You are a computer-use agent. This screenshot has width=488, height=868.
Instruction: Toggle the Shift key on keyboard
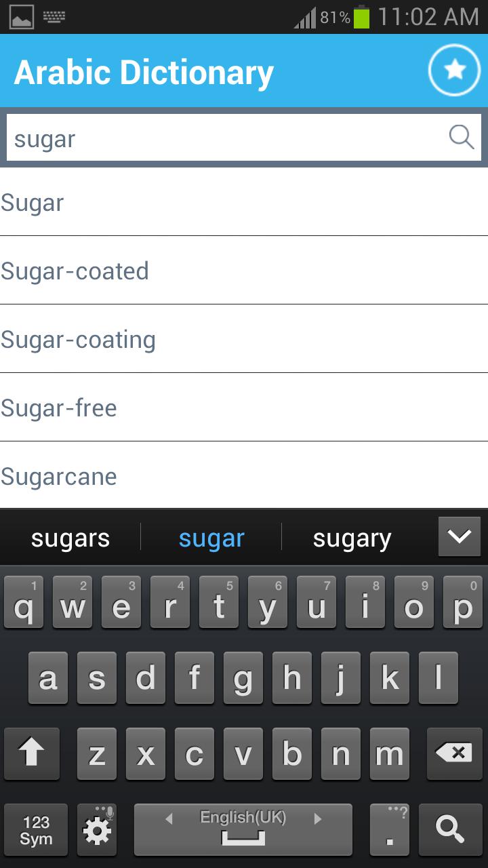pyautogui.click(x=31, y=753)
